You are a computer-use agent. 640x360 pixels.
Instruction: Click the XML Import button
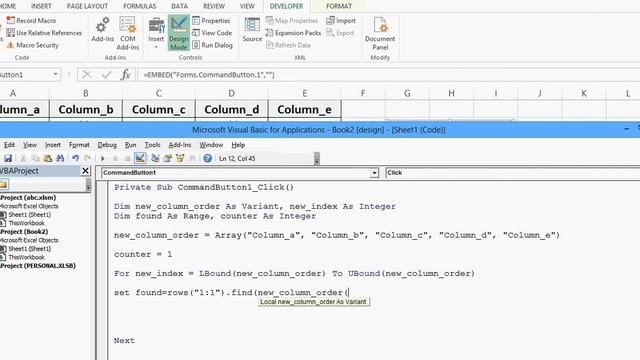(x=341, y=20)
